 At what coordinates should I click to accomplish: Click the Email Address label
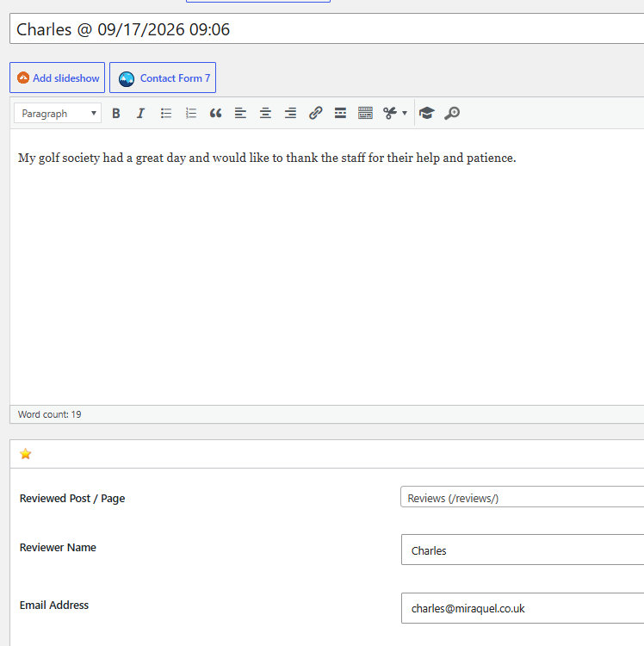coord(54,606)
